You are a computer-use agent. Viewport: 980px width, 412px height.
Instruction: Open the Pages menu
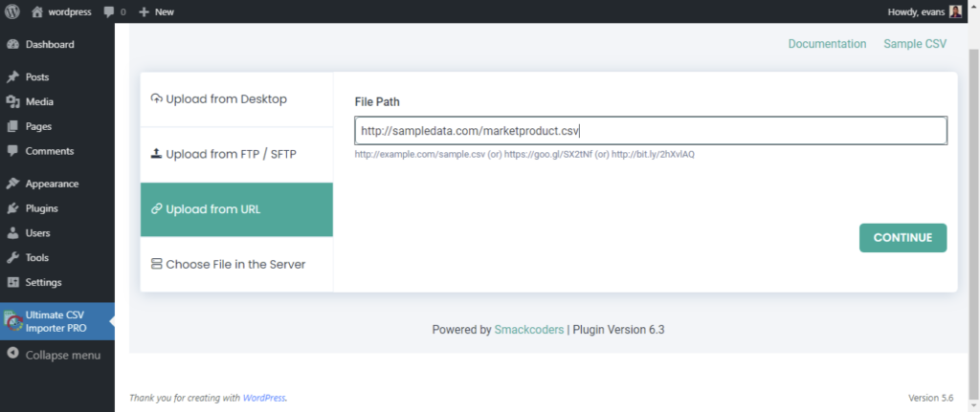[x=38, y=127]
